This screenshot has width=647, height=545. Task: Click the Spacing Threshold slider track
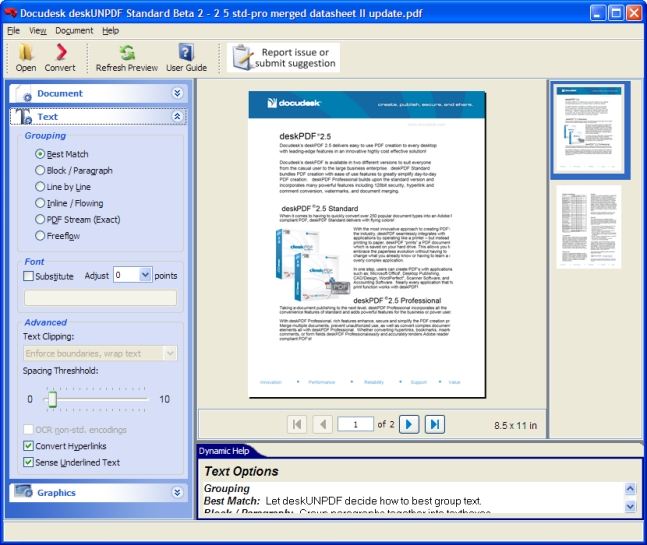96,399
